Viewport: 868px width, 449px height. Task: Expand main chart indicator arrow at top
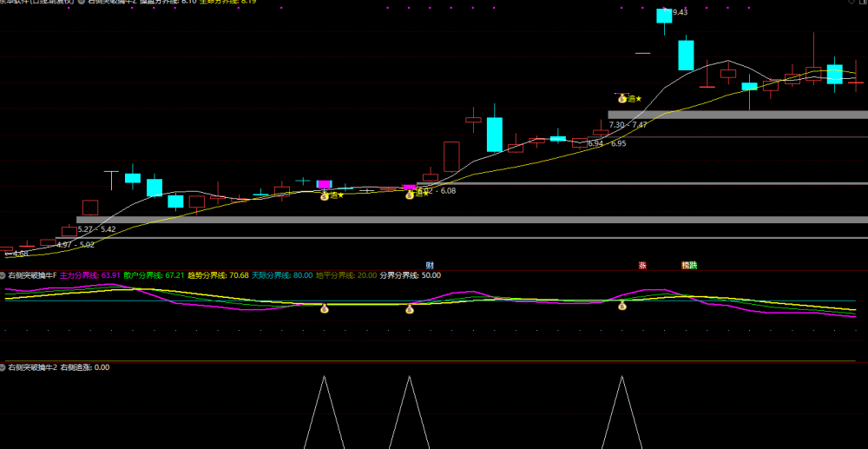[x=82, y=2]
